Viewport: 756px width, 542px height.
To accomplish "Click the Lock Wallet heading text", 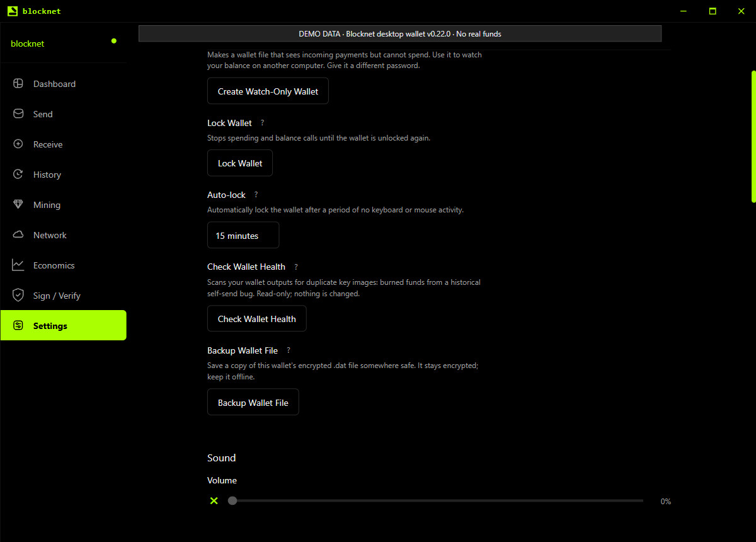I will click(x=230, y=123).
